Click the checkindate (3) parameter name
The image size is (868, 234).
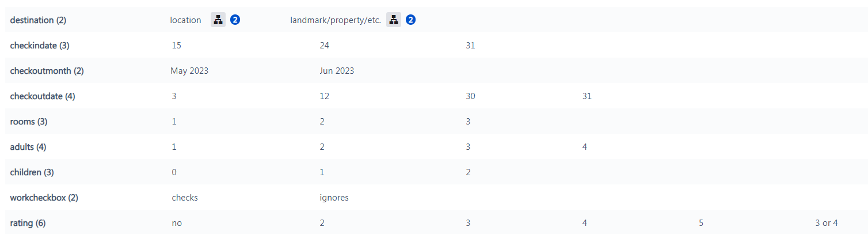(x=40, y=46)
